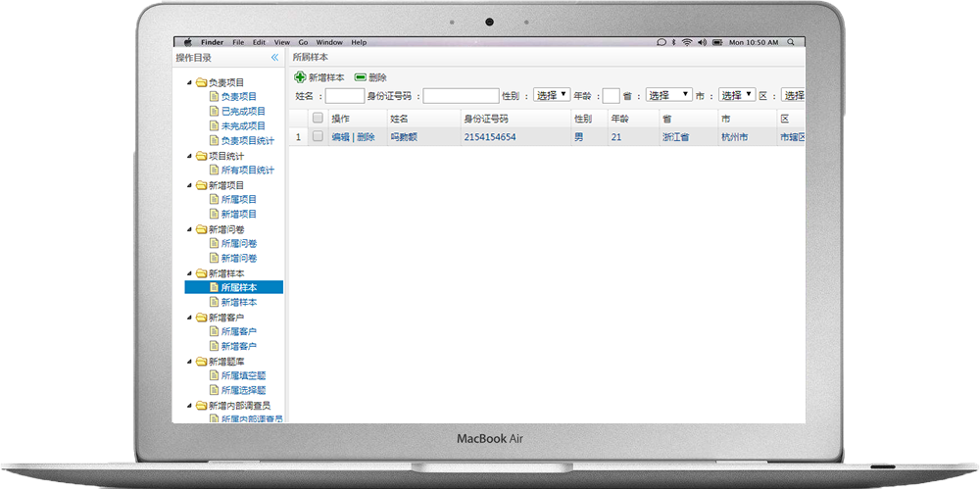The width and height of the screenshot is (980, 490).
Task: Collapse the 新增样本 tree folder arrow
Action: point(190,273)
